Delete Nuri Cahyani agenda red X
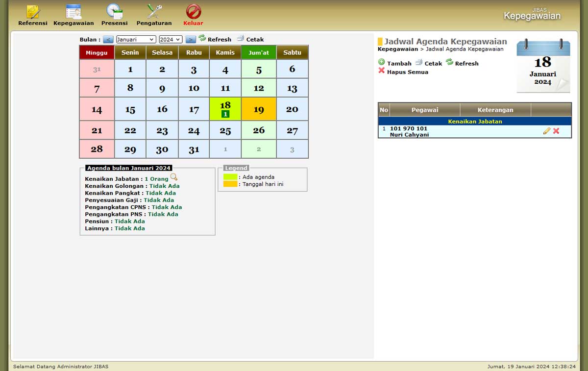The height and width of the screenshot is (371, 588). coord(556,131)
